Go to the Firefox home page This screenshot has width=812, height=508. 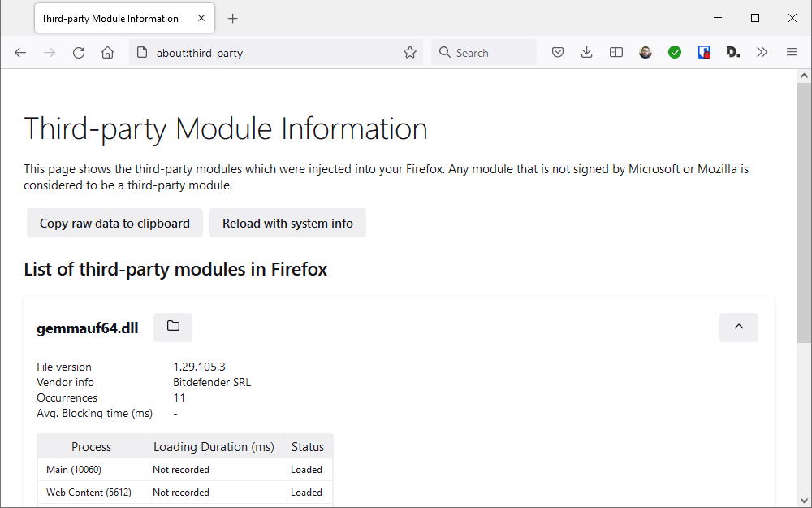[x=107, y=52]
